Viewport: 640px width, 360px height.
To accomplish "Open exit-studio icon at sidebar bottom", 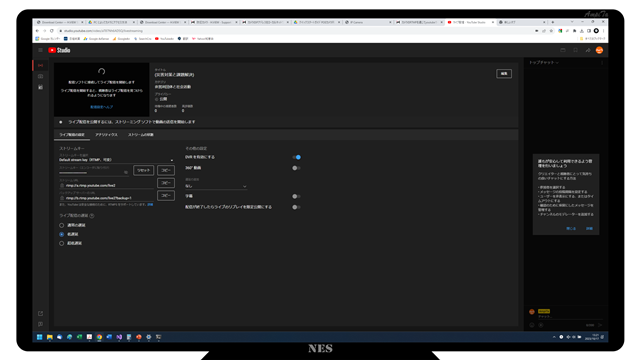I will click(40, 313).
